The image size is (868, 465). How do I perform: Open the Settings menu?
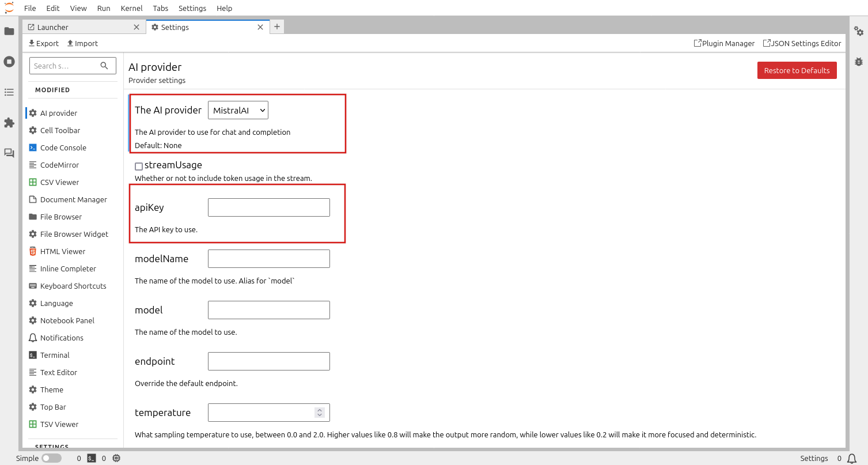[192, 8]
